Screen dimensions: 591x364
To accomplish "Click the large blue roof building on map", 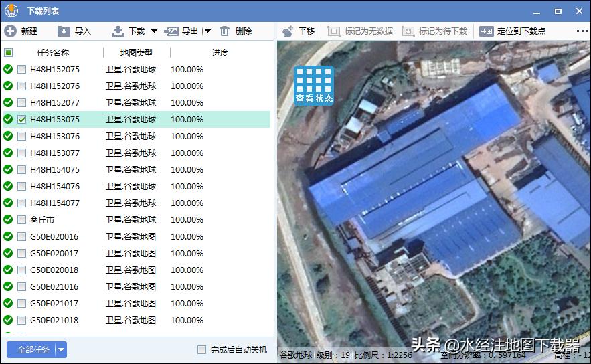I will point(414,181).
